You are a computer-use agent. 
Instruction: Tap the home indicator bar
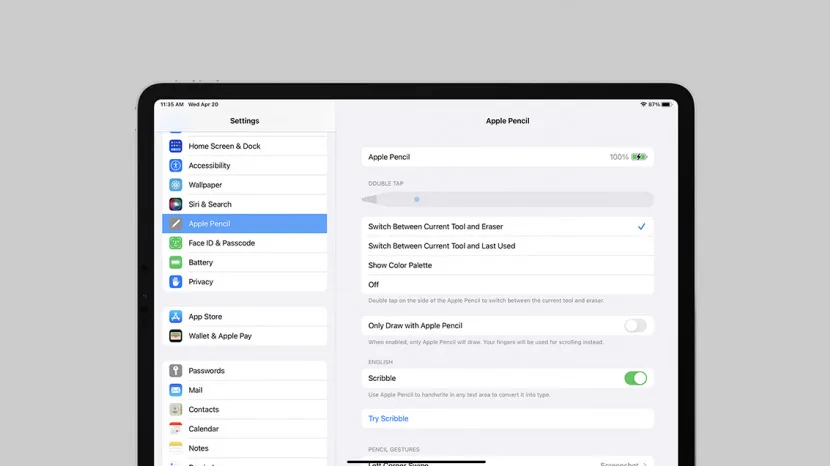pos(416,462)
